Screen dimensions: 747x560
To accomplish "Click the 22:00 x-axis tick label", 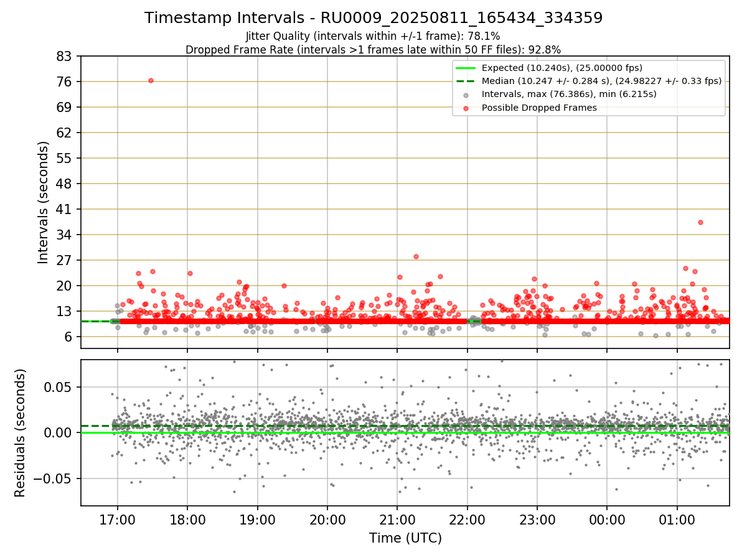I will (x=467, y=520).
